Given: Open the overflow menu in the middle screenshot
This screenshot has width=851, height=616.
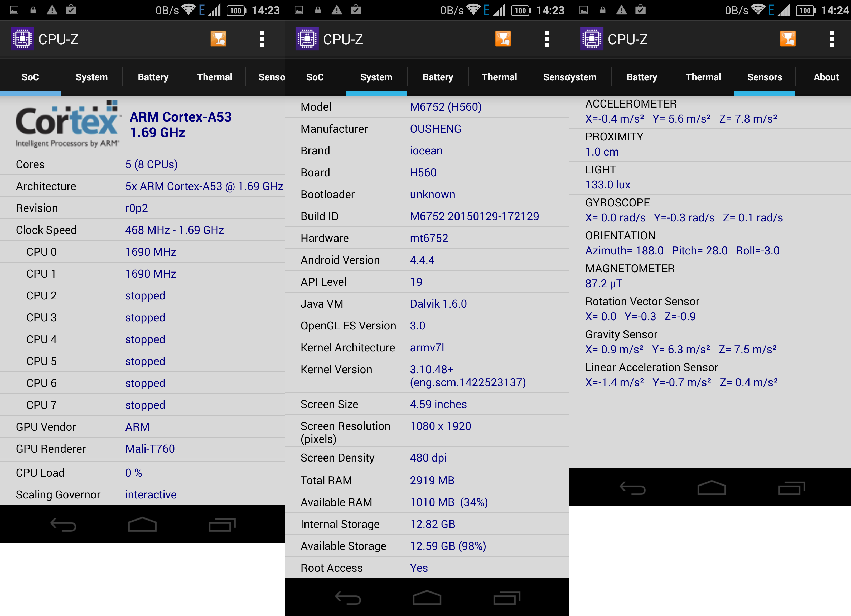Looking at the screenshot, I should pyautogui.click(x=547, y=39).
